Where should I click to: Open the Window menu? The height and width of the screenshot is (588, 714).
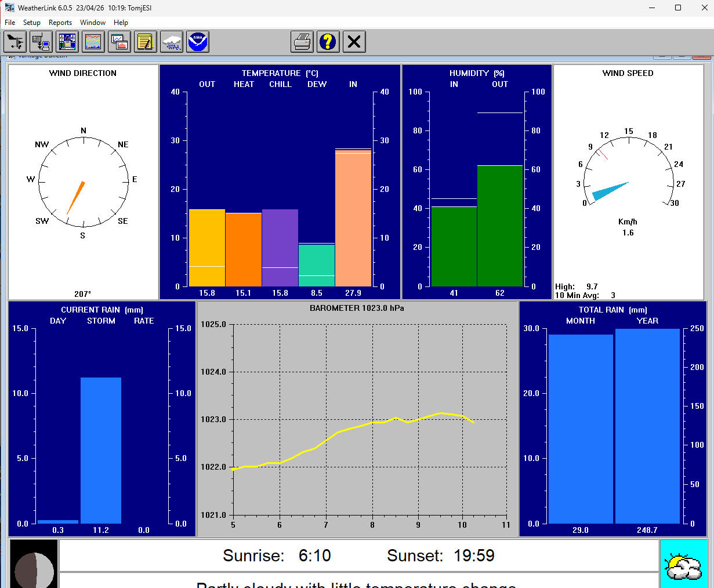click(x=93, y=23)
